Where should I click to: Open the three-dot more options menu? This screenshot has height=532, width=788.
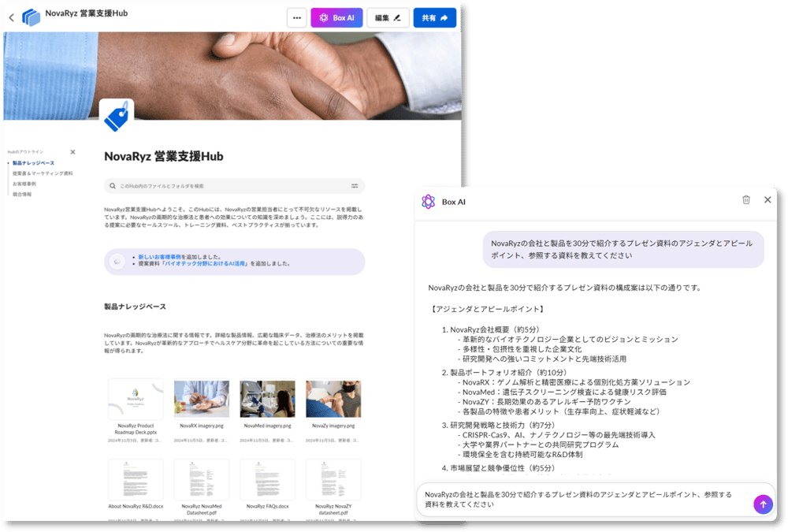tap(296, 17)
